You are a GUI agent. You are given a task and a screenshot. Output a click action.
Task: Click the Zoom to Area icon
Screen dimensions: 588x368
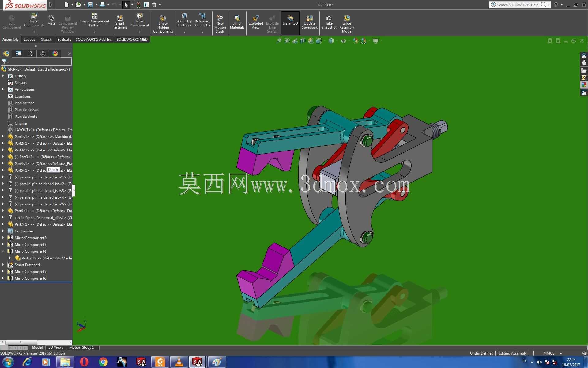point(287,41)
